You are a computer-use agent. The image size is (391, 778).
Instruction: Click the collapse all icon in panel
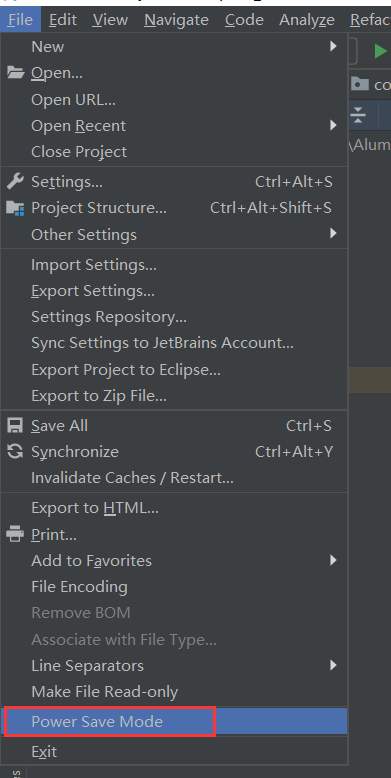coord(357,115)
